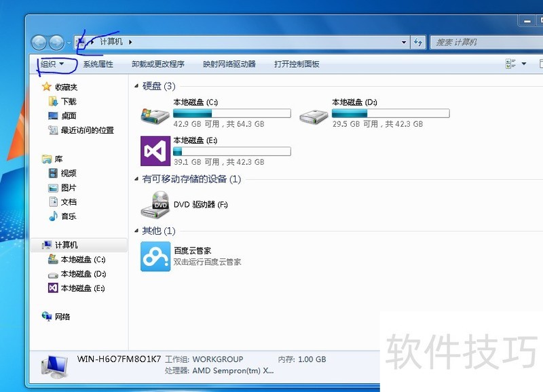Open local disk D: drive icon
543x392 pixels.
coord(314,114)
